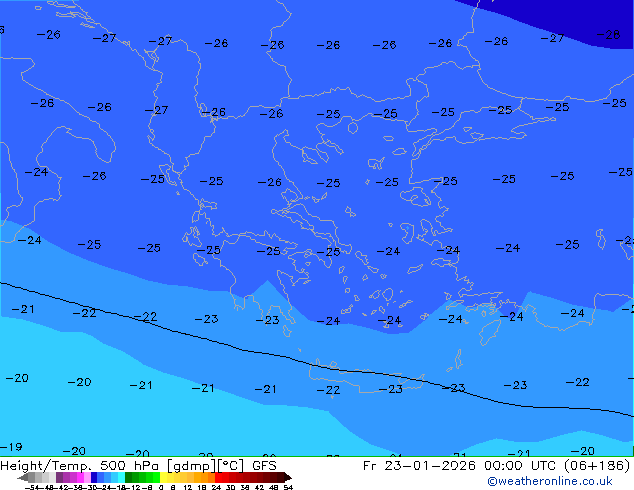Screen dimensions: 634x490
Task: Click the dark brown right arrow tip of the color scale
Action: click(x=288, y=478)
